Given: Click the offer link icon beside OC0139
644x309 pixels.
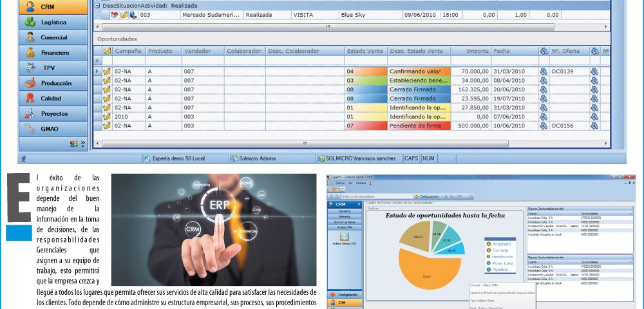Looking at the screenshot, I should (x=543, y=71).
